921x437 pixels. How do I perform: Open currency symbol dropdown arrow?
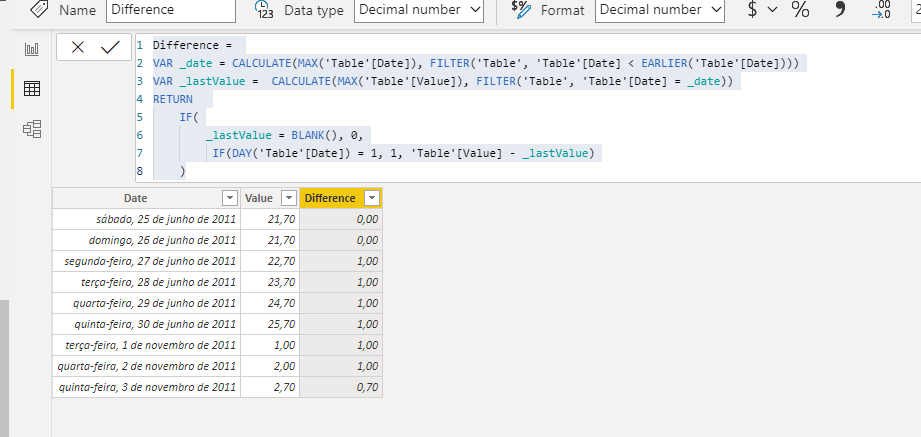(x=772, y=9)
